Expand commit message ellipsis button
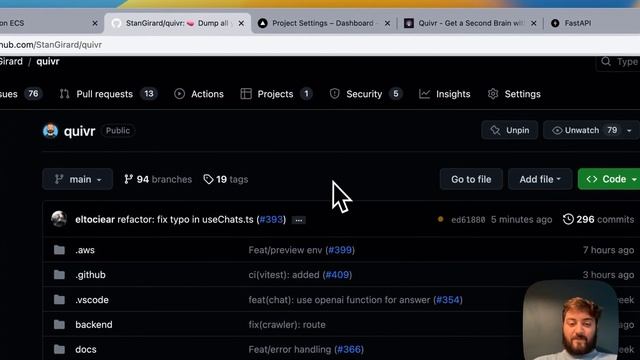 299,220
